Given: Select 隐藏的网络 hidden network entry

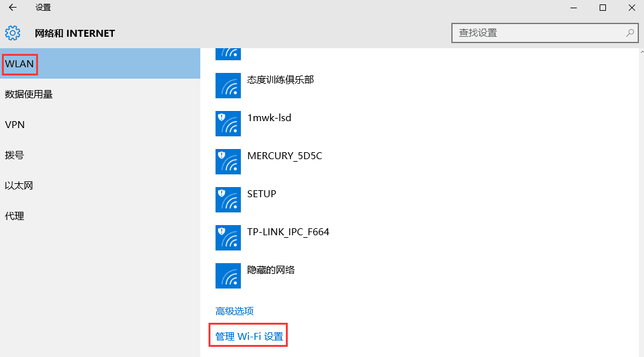Looking at the screenshot, I should coord(271,270).
